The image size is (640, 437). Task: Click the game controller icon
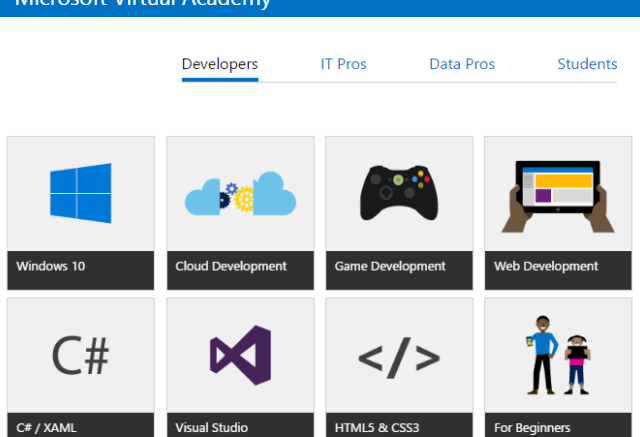coord(399,193)
